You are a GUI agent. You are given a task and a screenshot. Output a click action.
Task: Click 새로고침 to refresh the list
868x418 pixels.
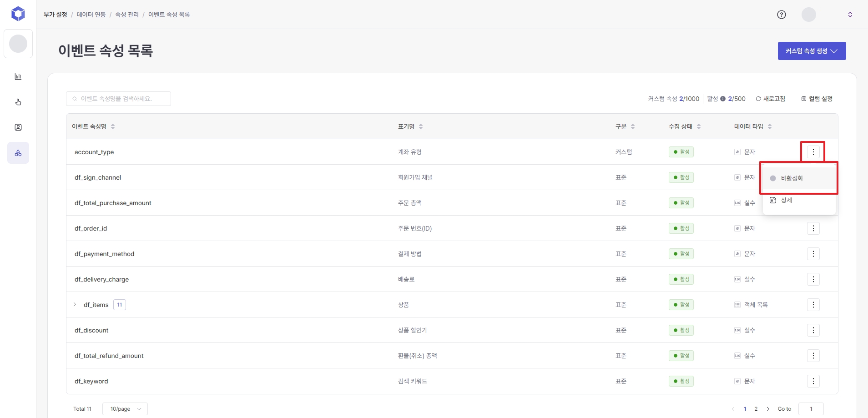coord(770,99)
